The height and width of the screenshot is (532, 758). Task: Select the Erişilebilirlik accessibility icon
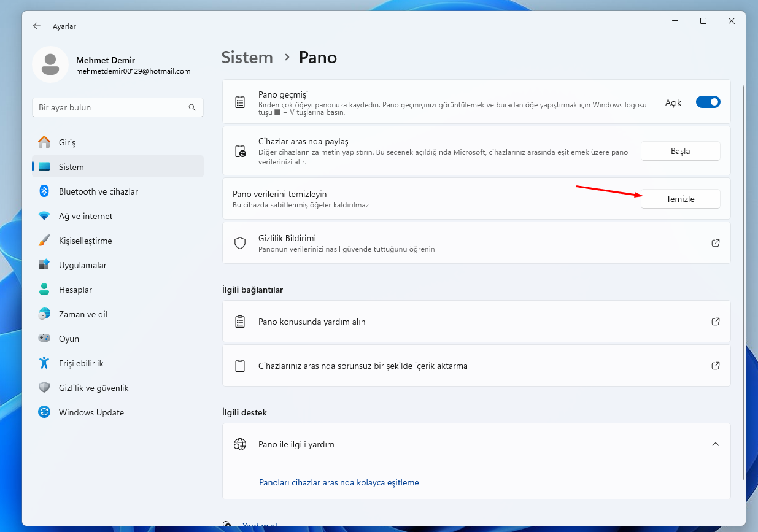point(44,363)
